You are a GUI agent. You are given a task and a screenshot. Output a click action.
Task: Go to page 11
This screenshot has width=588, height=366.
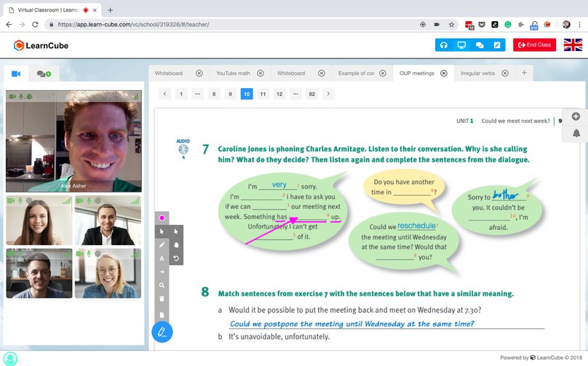point(263,94)
